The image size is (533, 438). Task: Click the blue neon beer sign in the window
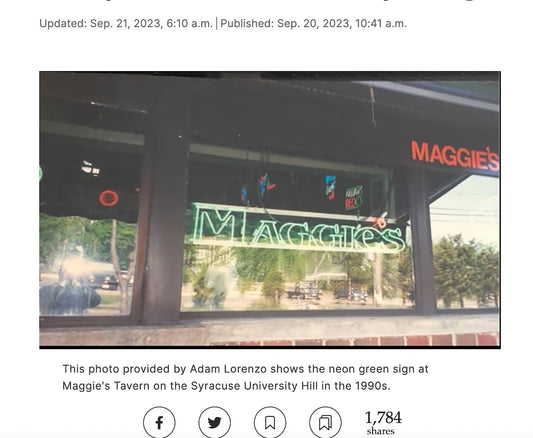330,187
